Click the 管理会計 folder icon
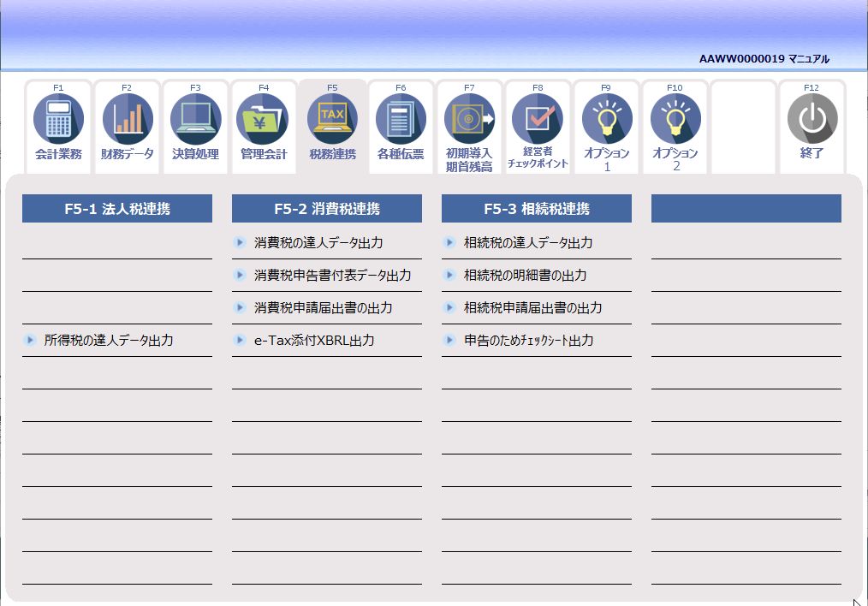The width and height of the screenshot is (868, 606). [264, 120]
